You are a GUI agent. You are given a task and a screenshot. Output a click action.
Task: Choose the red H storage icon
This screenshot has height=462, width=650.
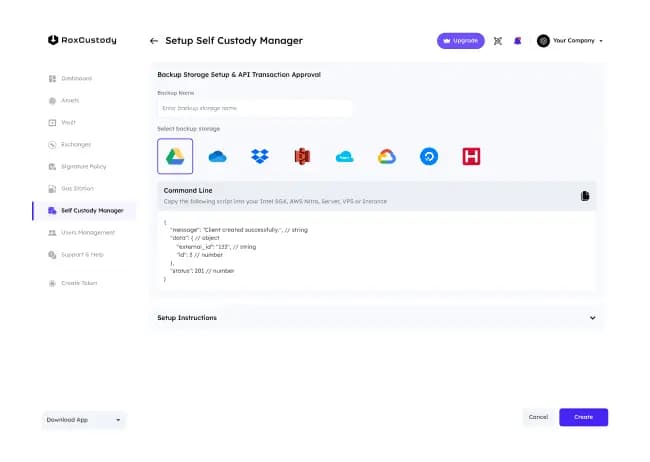472,156
